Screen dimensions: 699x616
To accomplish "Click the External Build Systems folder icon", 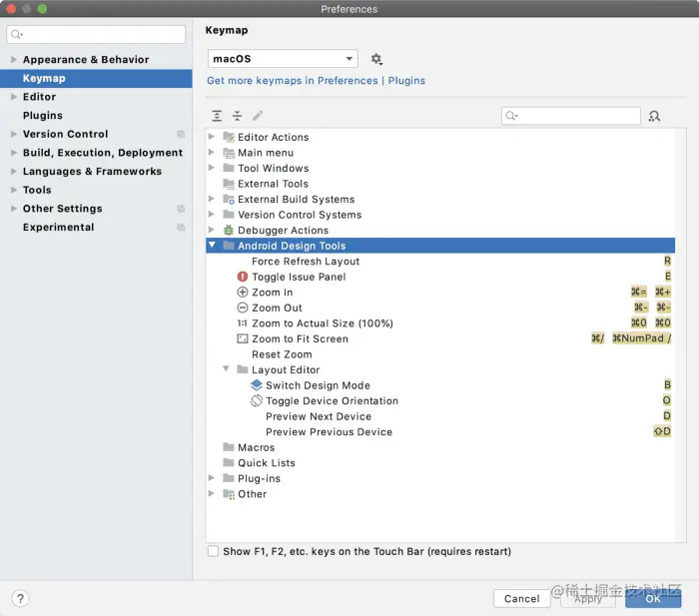I will pyautogui.click(x=229, y=200).
